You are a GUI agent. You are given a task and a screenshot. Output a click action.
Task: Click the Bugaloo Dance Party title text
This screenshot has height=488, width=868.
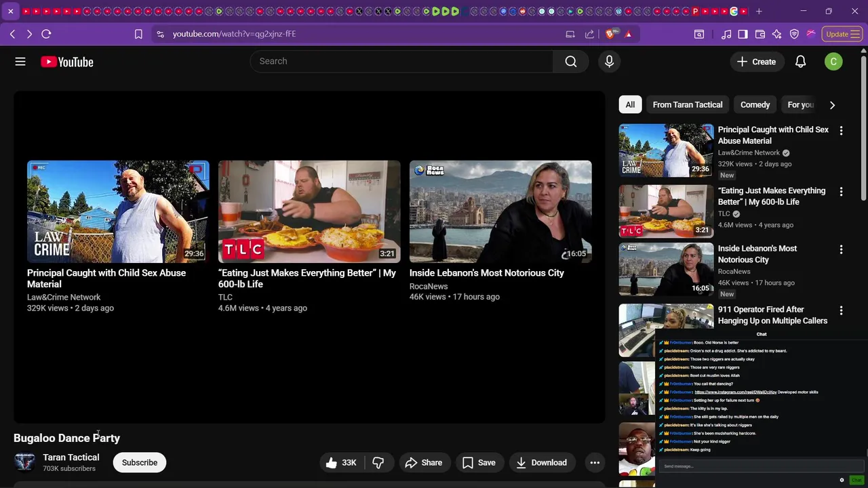coord(66,439)
